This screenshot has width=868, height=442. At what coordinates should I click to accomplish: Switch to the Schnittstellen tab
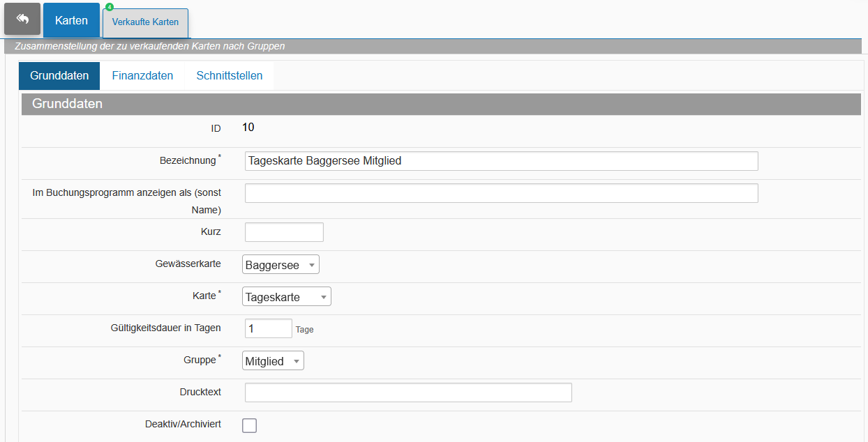230,75
